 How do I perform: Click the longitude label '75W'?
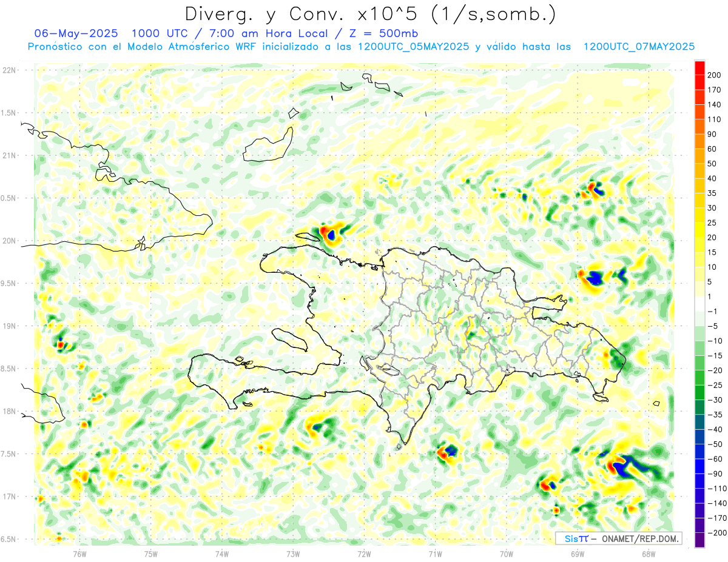click(150, 554)
